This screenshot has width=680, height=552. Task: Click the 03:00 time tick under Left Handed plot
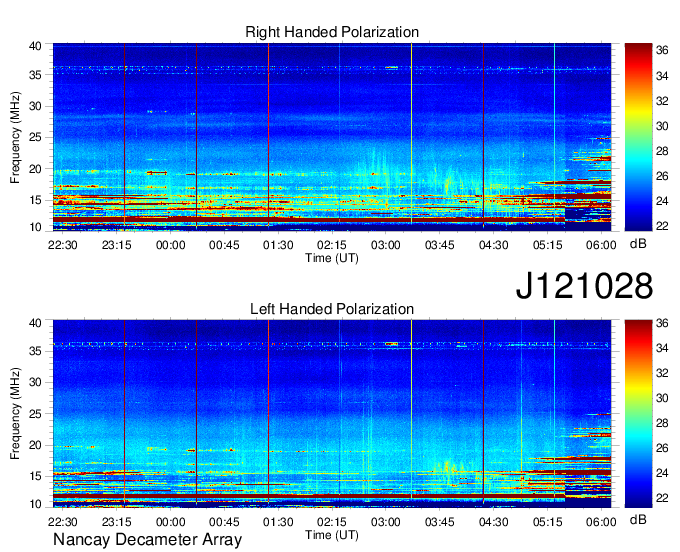pyautogui.click(x=386, y=522)
